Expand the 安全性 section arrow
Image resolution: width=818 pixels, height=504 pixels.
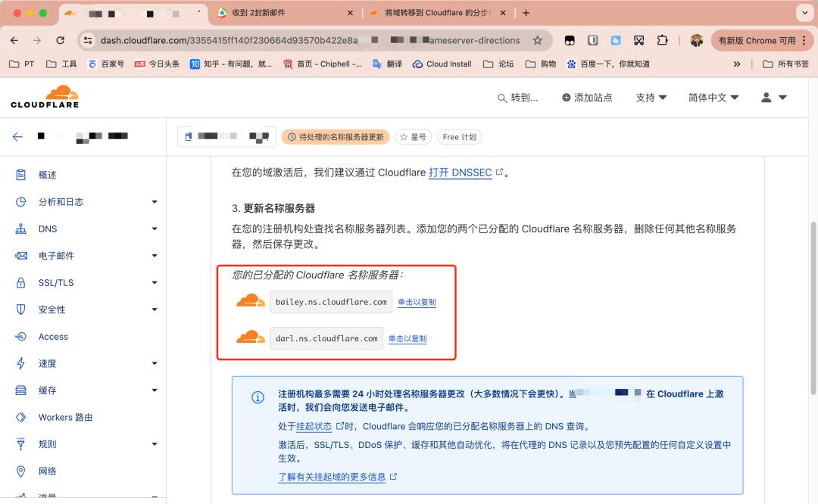(155, 310)
